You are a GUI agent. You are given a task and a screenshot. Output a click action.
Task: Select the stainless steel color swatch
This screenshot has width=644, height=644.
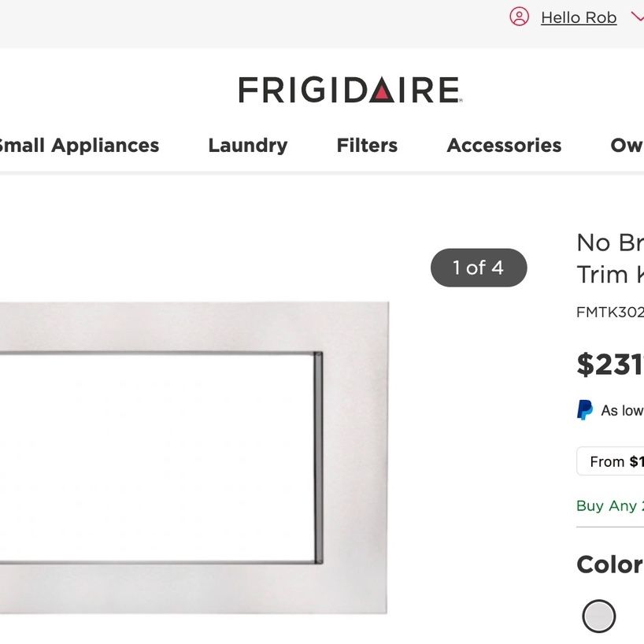[599, 616]
